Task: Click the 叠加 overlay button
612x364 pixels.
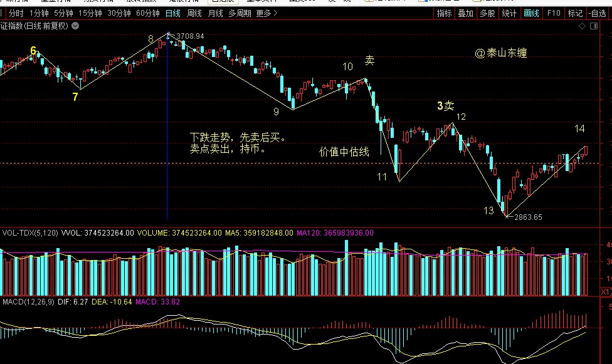Action: pos(466,13)
